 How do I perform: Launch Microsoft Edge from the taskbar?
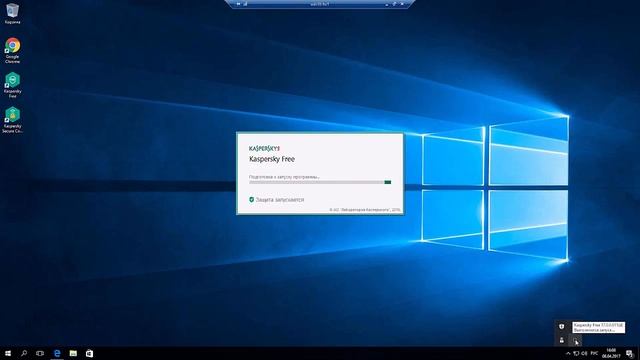[57, 353]
